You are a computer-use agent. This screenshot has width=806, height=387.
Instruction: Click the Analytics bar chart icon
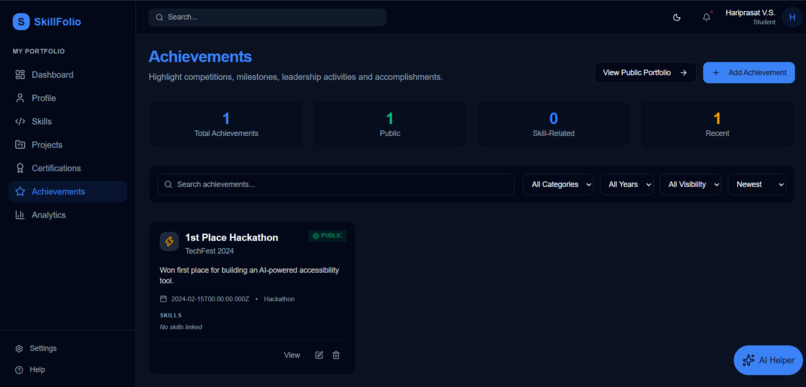pyautogui.click(x=20, y=215)
